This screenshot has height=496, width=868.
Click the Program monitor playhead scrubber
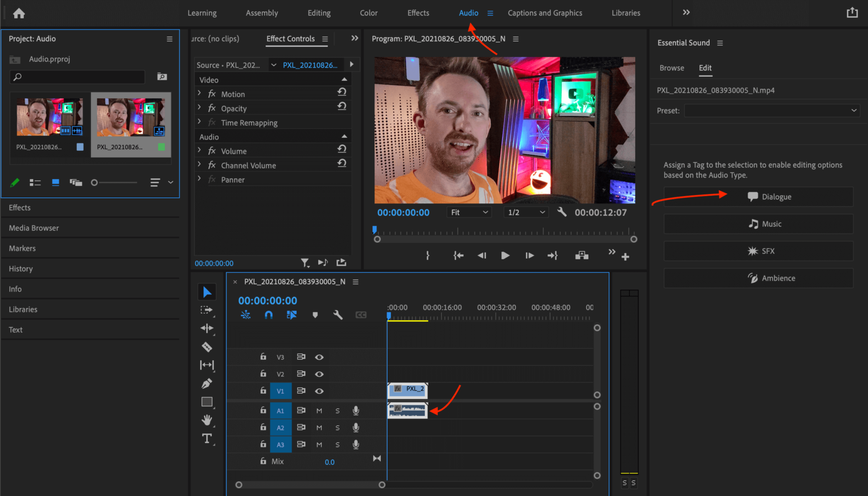click(374, 230)
